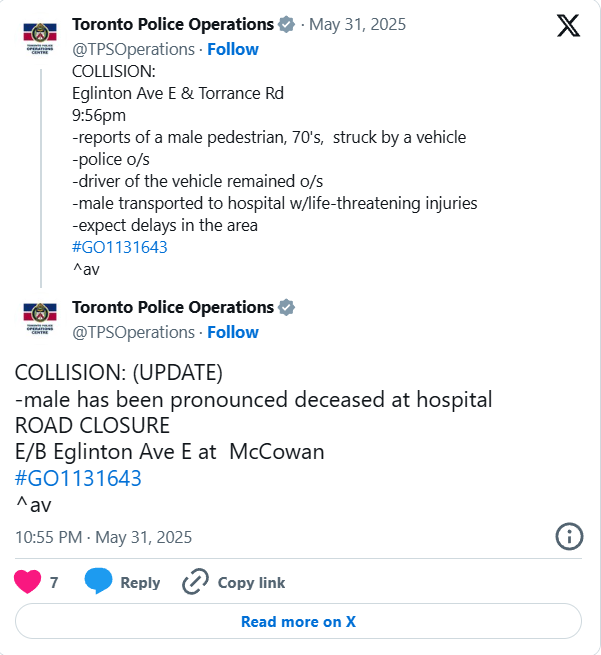Screen dimensions: 601x655
Task: Click the reply speech bubble icon
Action: click(x=98, y=582)
